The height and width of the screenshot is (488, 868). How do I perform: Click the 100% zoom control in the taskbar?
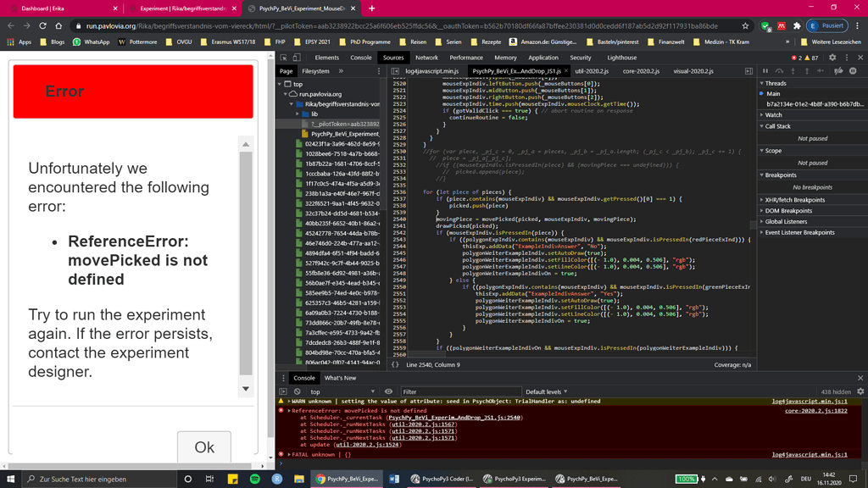(688, 478)
